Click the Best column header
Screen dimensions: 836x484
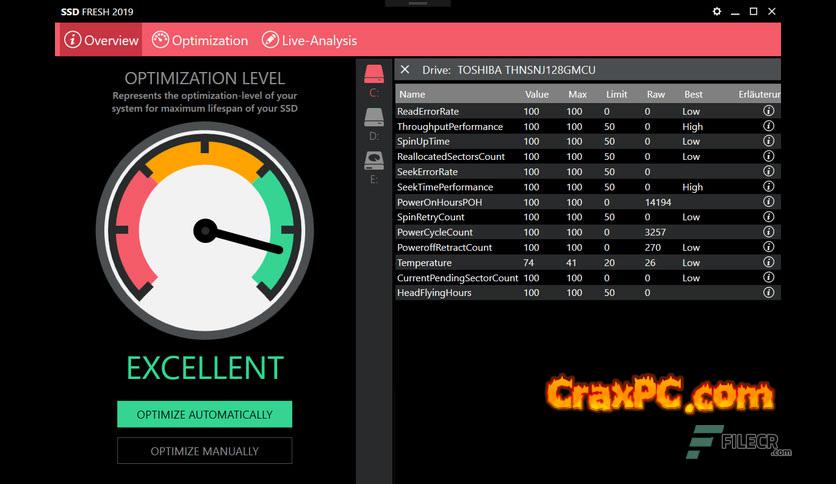click(x=693, y=94)
